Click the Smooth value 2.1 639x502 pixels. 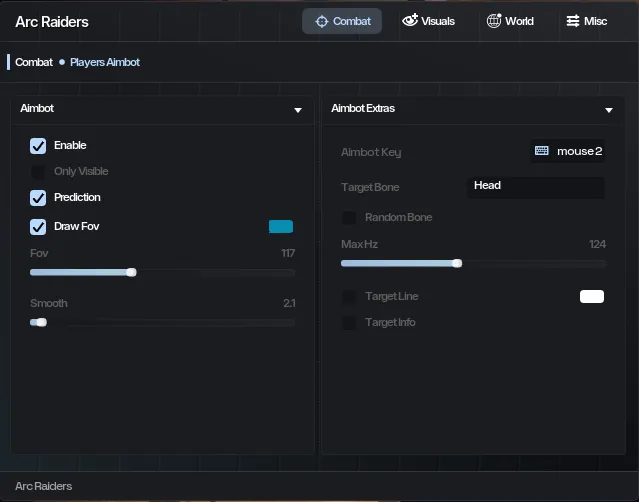click(289, 303)
